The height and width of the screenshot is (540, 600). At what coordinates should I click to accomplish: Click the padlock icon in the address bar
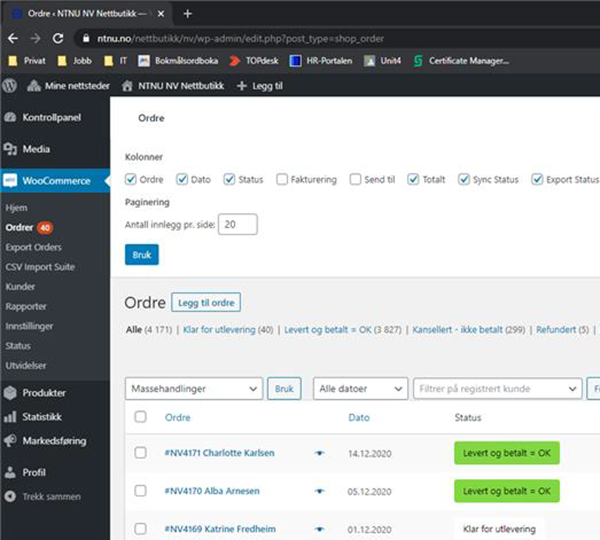coord(86,38)
